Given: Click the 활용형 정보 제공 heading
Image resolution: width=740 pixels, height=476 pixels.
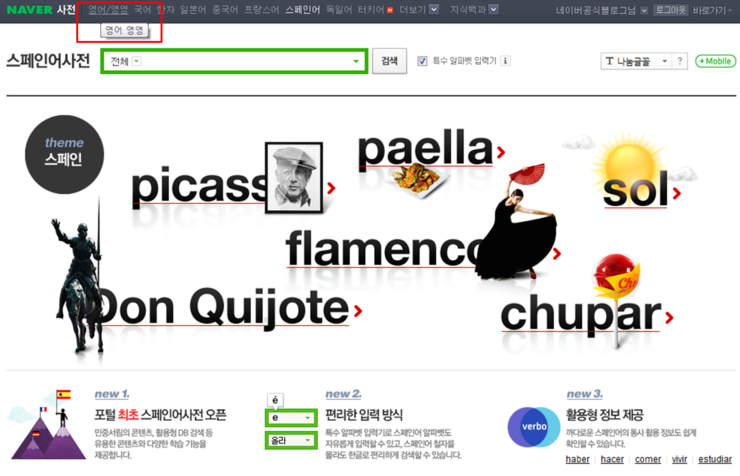Looking at the screenshot, I should click(x=604, y=415).
